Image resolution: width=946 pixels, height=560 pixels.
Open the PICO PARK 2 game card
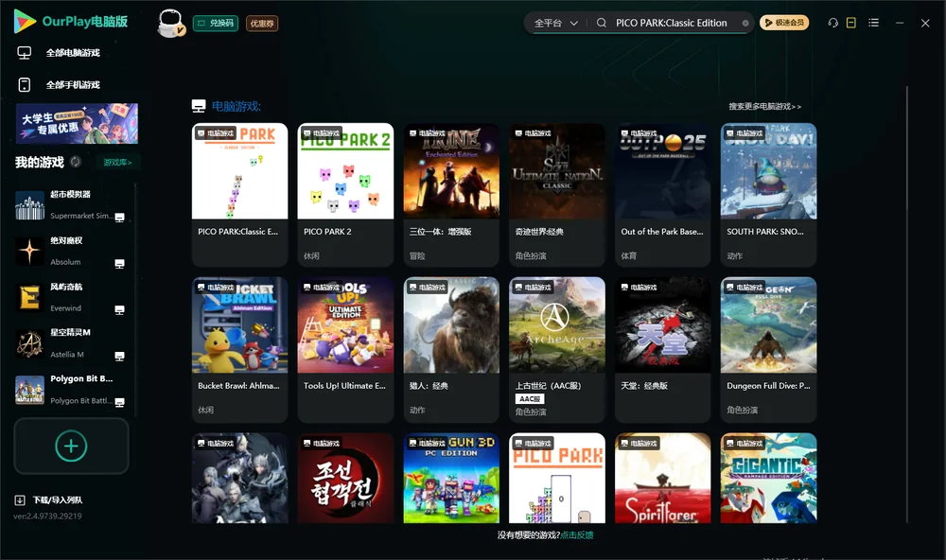tap(345, 194)
